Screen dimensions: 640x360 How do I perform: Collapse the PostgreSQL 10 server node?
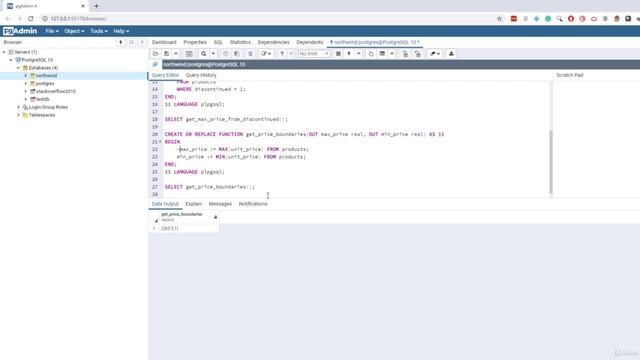(x=11, y=60)
